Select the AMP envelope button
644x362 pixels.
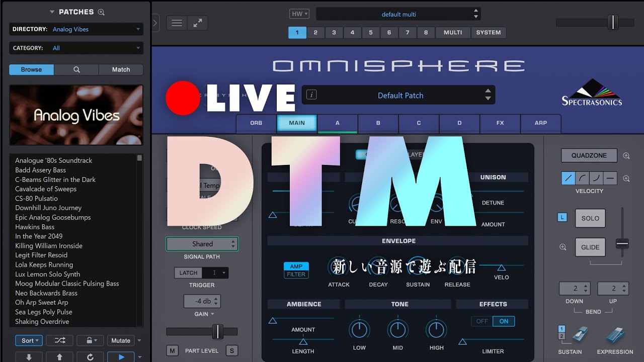coord(296,266)
